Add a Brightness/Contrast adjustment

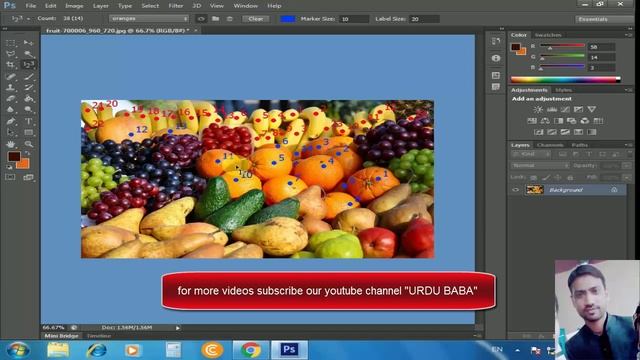coord(538,109)
